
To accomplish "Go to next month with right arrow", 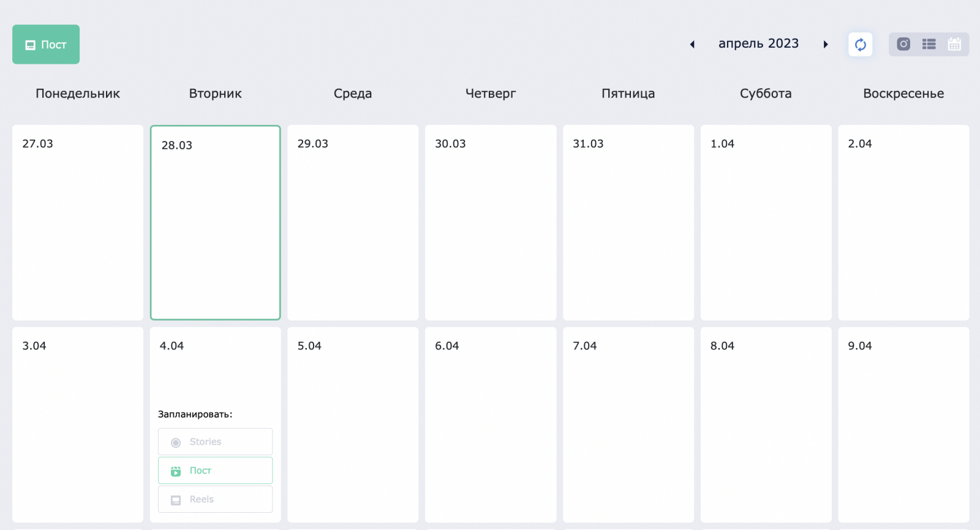I will pyautogui.click(x=826, y=44).
